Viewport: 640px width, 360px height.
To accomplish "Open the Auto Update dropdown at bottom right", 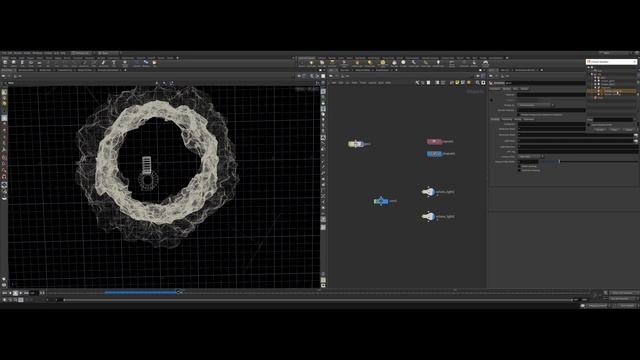I will [x=627, y=305].
